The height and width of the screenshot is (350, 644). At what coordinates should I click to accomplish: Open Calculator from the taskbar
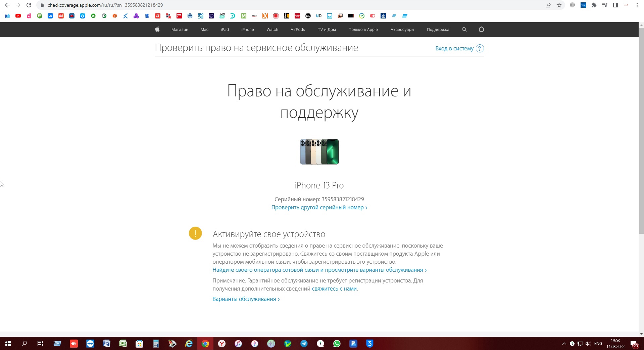click(156, 344)
